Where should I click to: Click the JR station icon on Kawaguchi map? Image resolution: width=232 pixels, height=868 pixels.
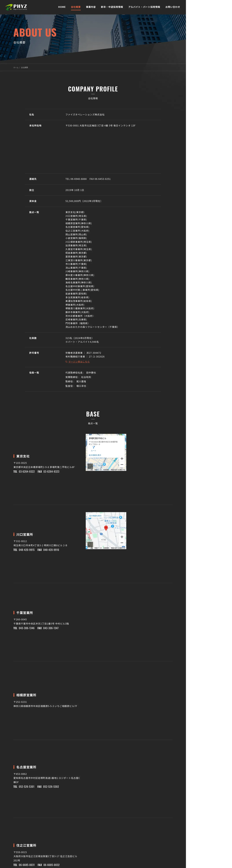(89, 532)
